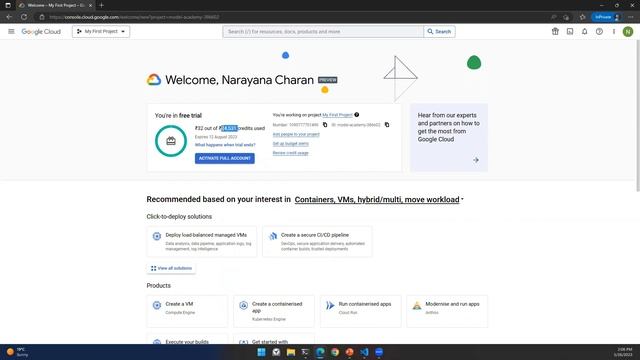Open the N account avatar
Viewport: 640px width, 360px height.
628,31
